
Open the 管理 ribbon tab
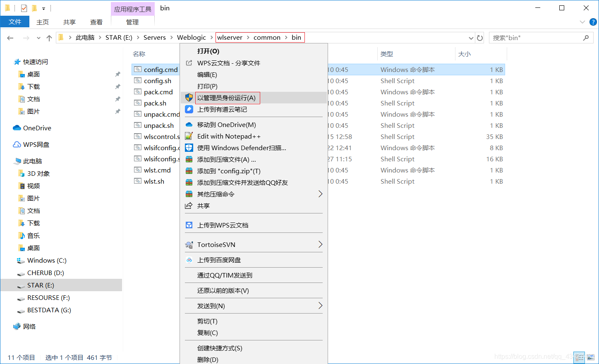click(132, 22)
